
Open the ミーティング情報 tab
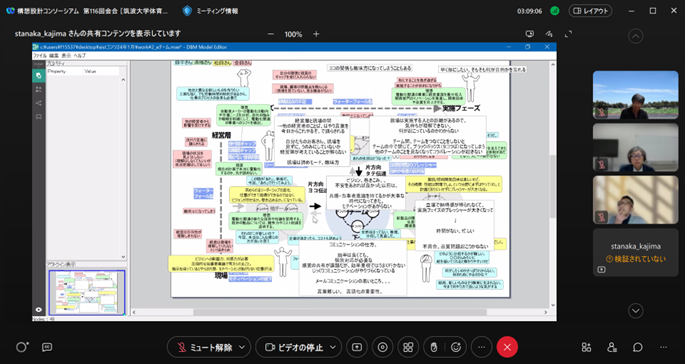point(211,11)
